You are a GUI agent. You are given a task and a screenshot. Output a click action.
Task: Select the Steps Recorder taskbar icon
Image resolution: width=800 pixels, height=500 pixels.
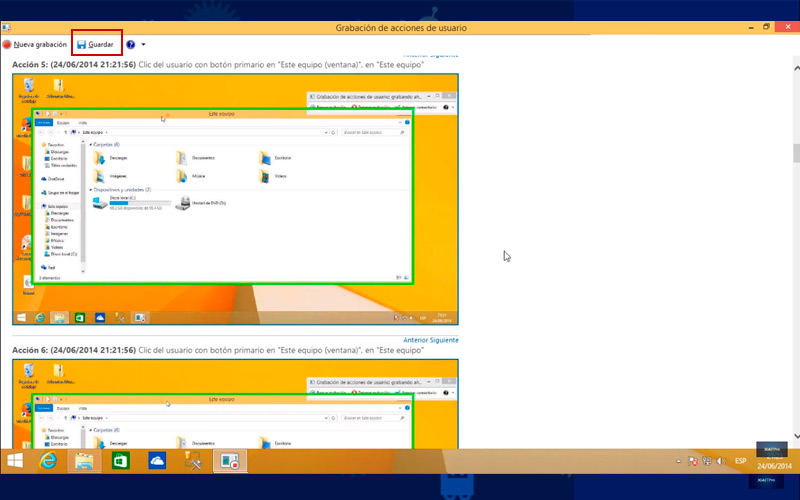(x=230, y=461)
